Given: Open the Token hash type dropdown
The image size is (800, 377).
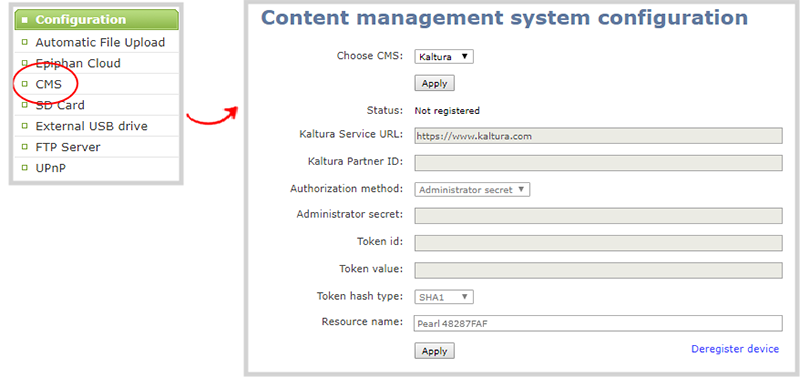Looking at the screenshot, I should pyautogui.click(x=444, y=296).
